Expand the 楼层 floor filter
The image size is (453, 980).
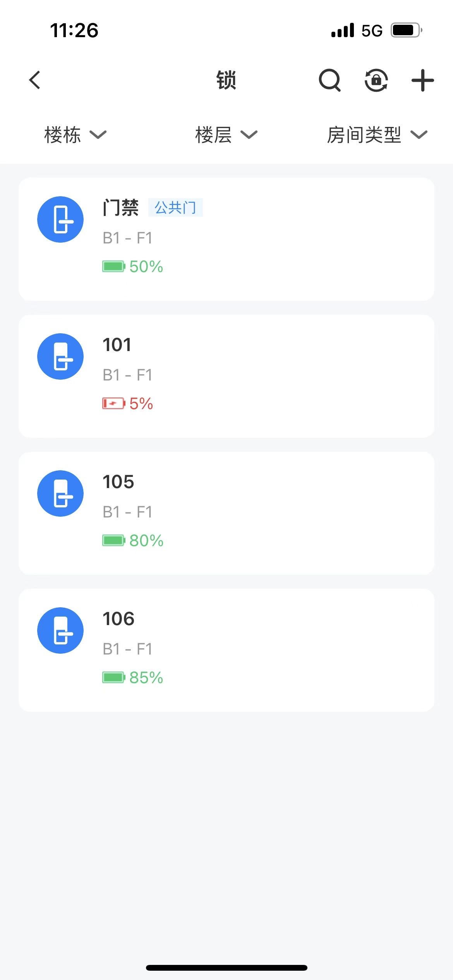tap(226, 135)
